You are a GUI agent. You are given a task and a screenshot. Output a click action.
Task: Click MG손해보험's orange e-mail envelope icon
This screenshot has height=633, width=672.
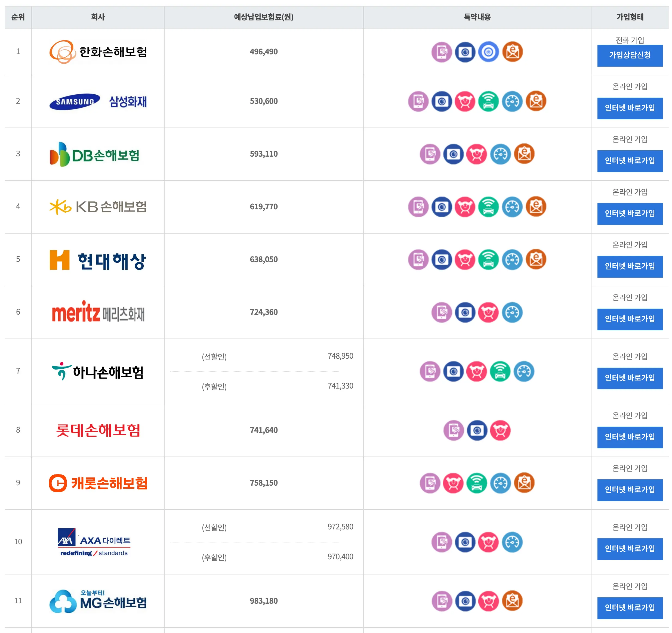(x=512, y=601)
